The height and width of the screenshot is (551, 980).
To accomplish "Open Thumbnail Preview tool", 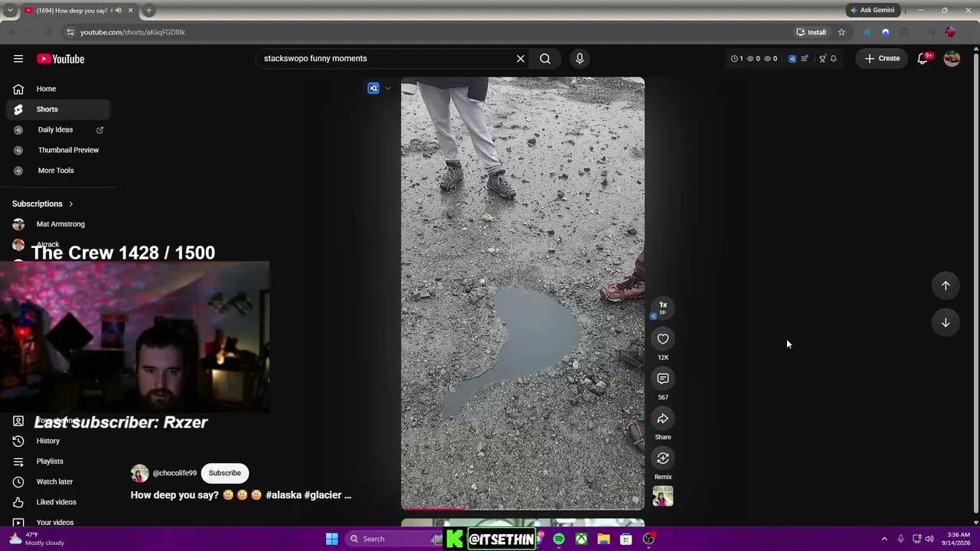I will coord(58,150).
